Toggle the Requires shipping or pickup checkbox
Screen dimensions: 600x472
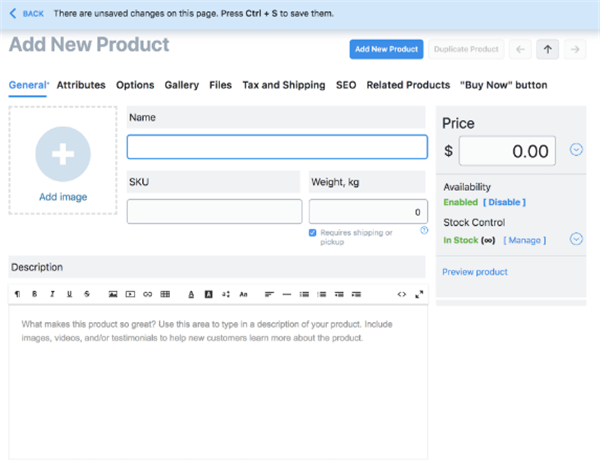pos(313,232)
